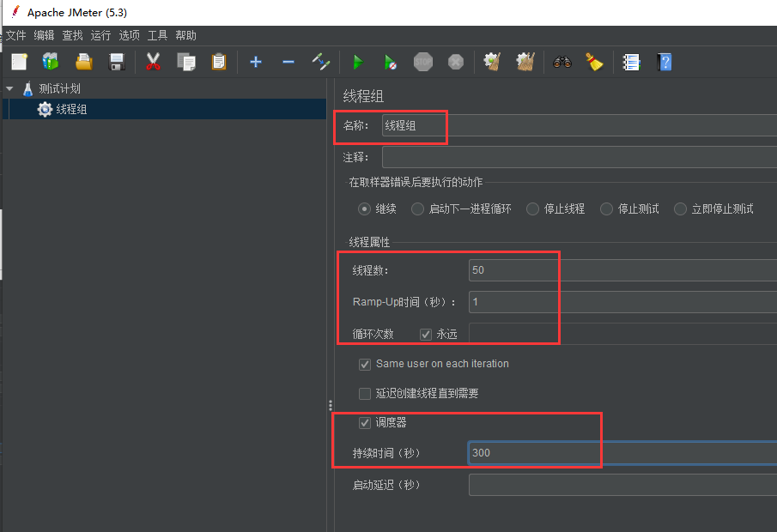The width and height of the screenshot is (777, 532).
Task: Select the 立即停止测试 radio button
Action: pyautogui.click(x=680, y=209)
